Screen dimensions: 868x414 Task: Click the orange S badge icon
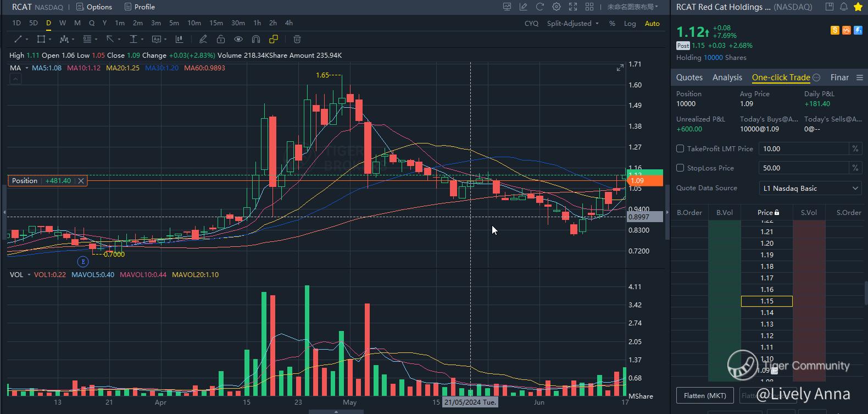tap(835, 30)
